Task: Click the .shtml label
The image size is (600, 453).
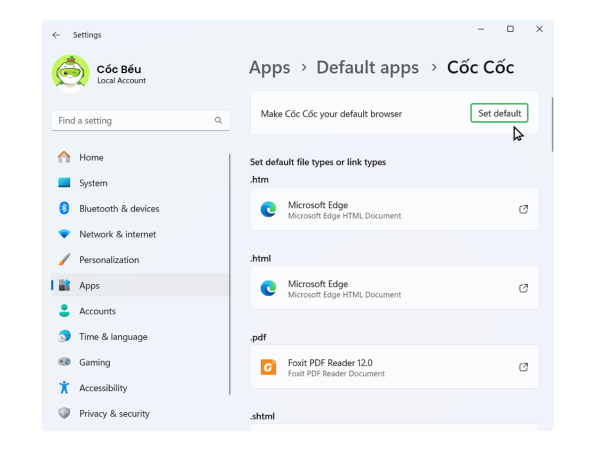Action: click(x=262, y=416)
